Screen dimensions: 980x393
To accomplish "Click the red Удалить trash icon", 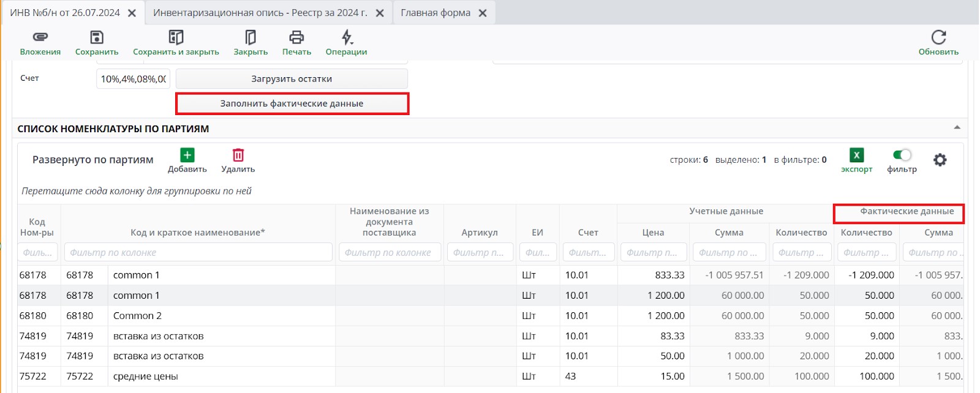I will point(238,155).
